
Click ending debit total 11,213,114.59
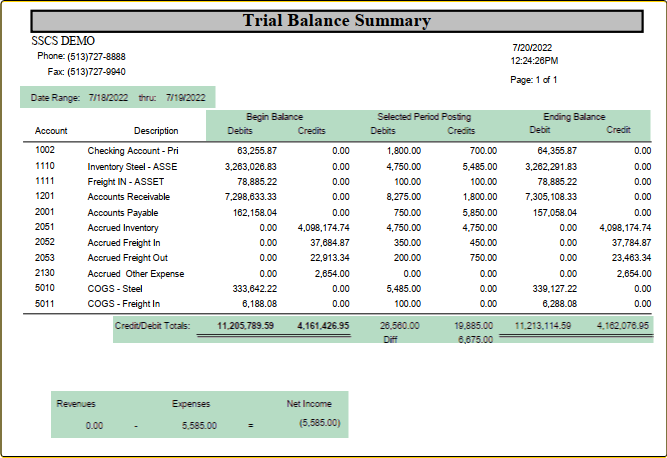[x=543, y=326]
